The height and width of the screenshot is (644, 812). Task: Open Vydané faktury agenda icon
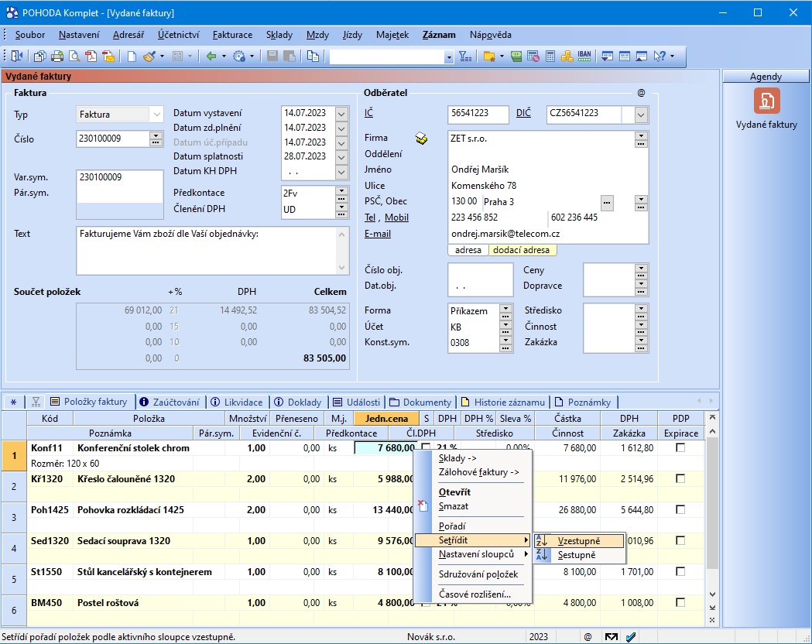(x=766, y=101)
